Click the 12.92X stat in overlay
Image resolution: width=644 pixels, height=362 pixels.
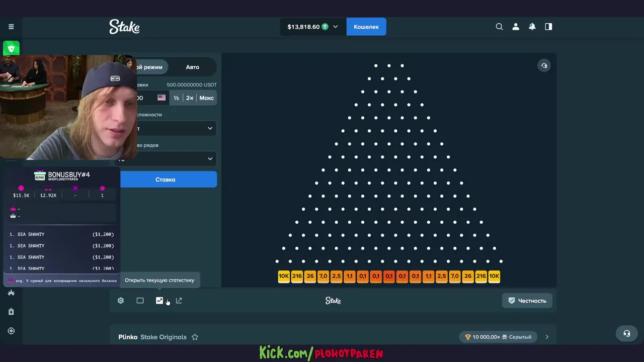48,195
